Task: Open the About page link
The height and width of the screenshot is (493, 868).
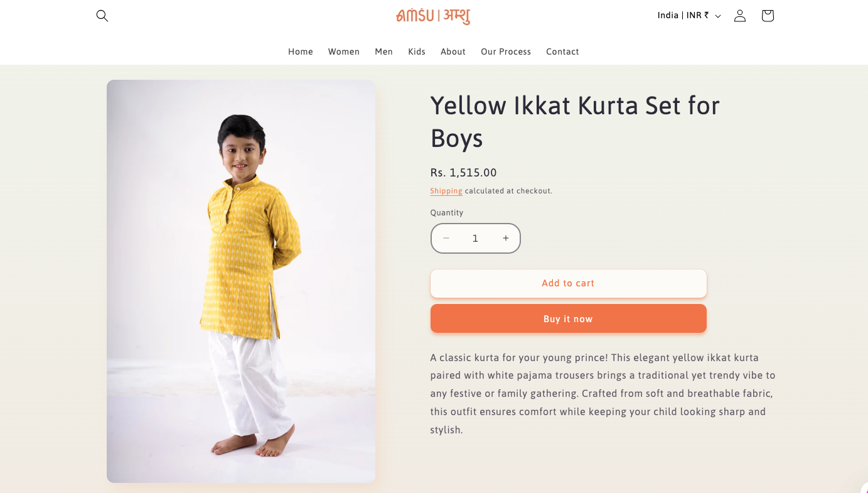Action: coord(453,51)
